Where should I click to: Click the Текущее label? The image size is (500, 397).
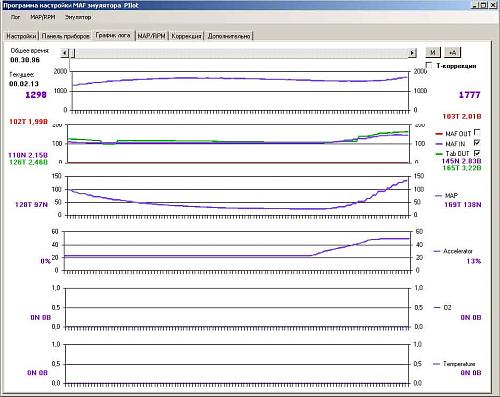pyautogui.click(x=22, y=75)
